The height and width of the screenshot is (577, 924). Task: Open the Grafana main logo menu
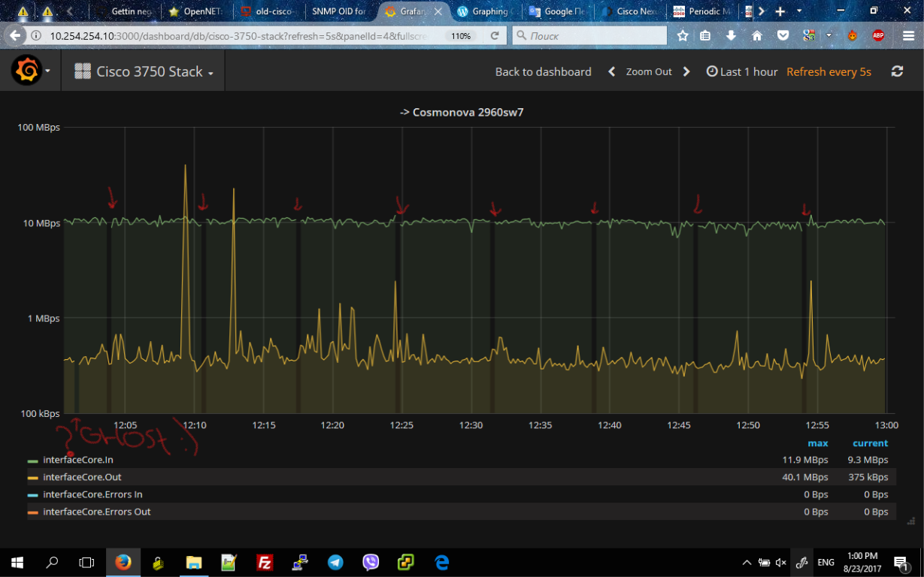point(29,71)
